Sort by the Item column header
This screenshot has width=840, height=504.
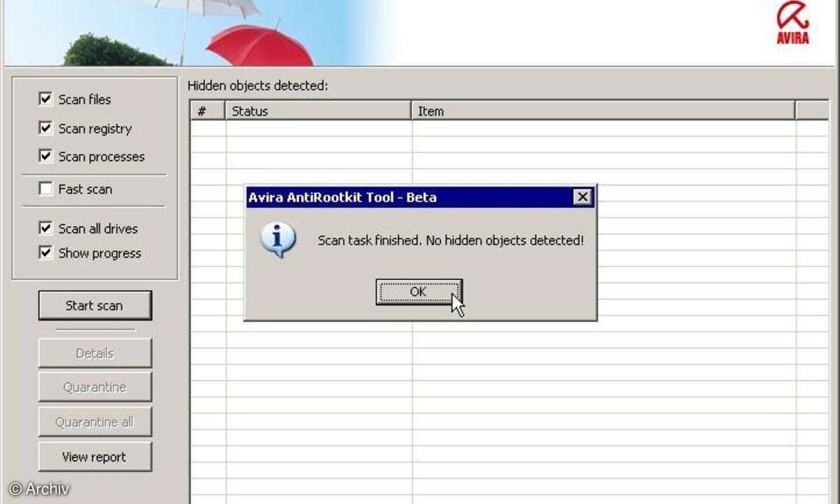pos(603,111)
